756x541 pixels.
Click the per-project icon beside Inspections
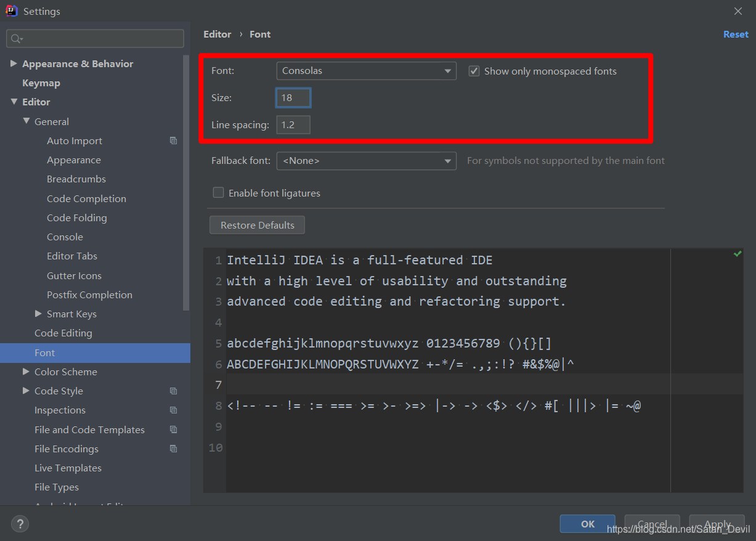(x=174, y=410)
